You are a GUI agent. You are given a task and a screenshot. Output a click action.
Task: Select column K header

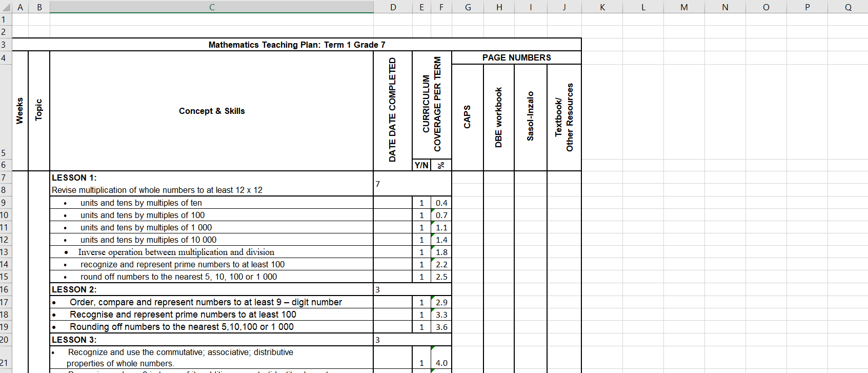tap(602, 7)
